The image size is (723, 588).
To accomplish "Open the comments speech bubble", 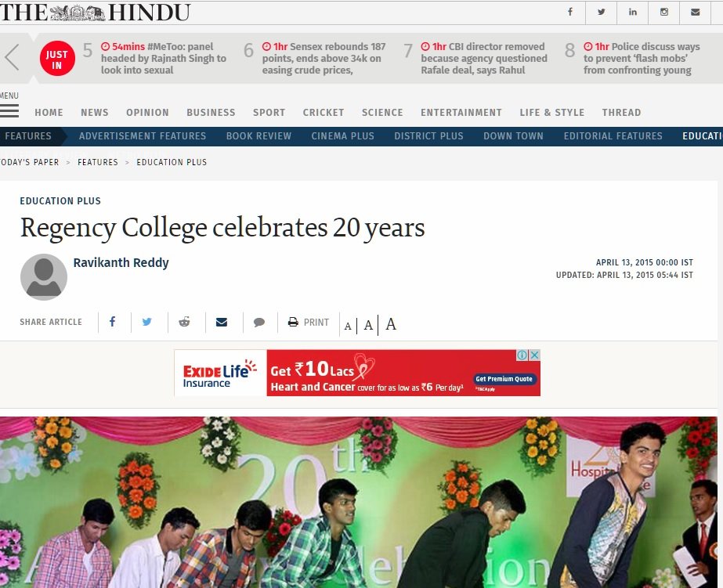I will [259, 322].
